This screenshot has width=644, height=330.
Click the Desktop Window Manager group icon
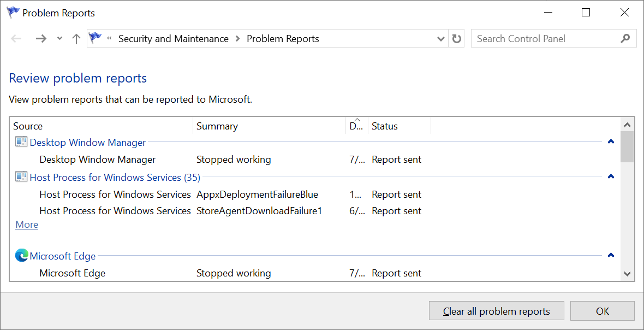[21, 142]
